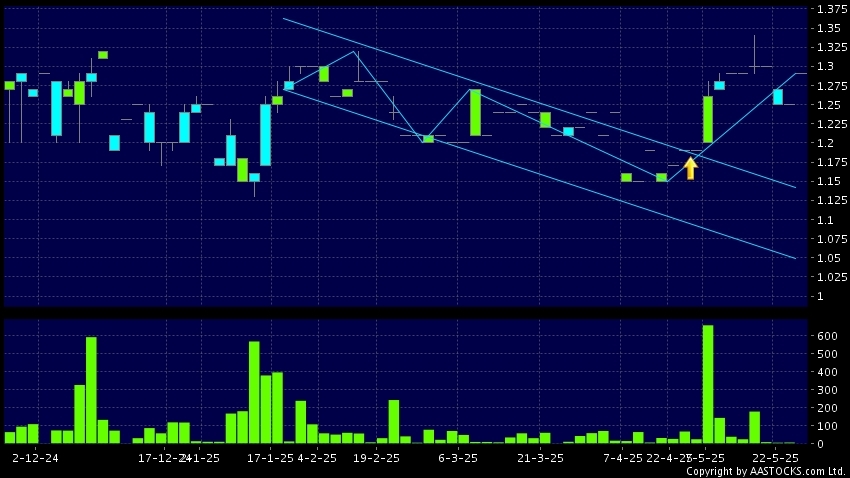This screenshot has height=478, width=850.
Task: Click the 400 volume axis label
Action: point(827,372)
